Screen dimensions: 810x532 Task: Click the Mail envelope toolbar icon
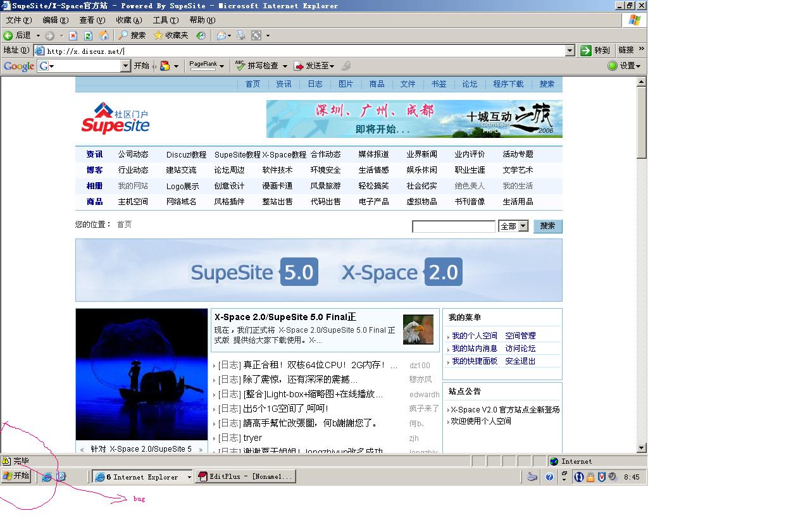pos(221,35)
